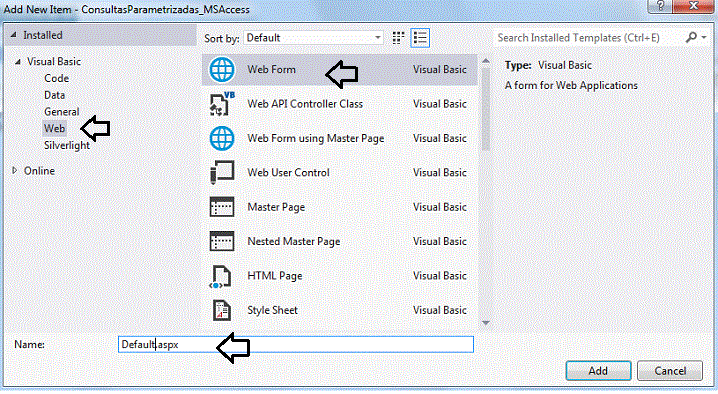
Task: Click the template list scrollbar thumb
Action: pyautogui.click(x=486, y=109)
